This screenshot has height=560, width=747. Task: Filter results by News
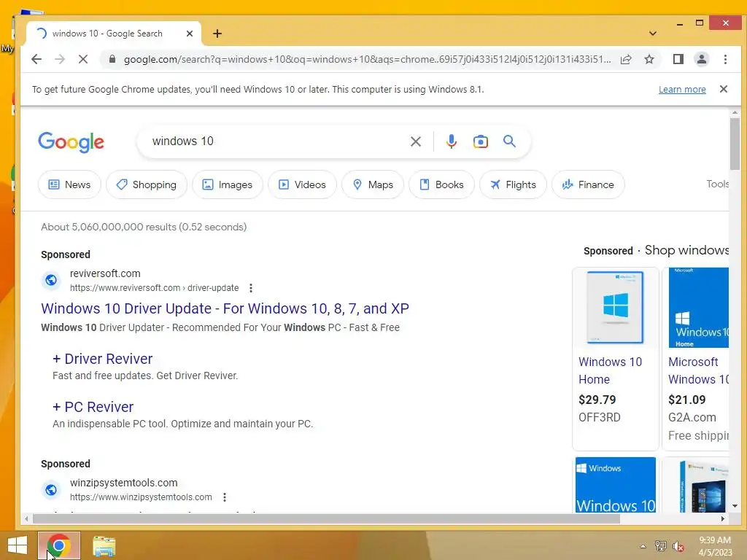pyautogui.click(x=69, y=184)
